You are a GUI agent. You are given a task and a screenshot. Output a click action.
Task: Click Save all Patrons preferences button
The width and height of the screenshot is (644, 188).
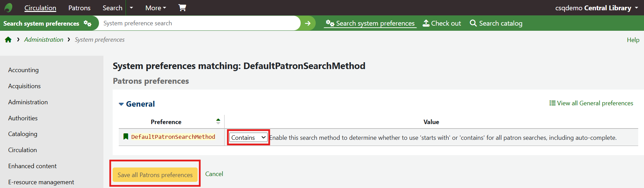point(155,175)
